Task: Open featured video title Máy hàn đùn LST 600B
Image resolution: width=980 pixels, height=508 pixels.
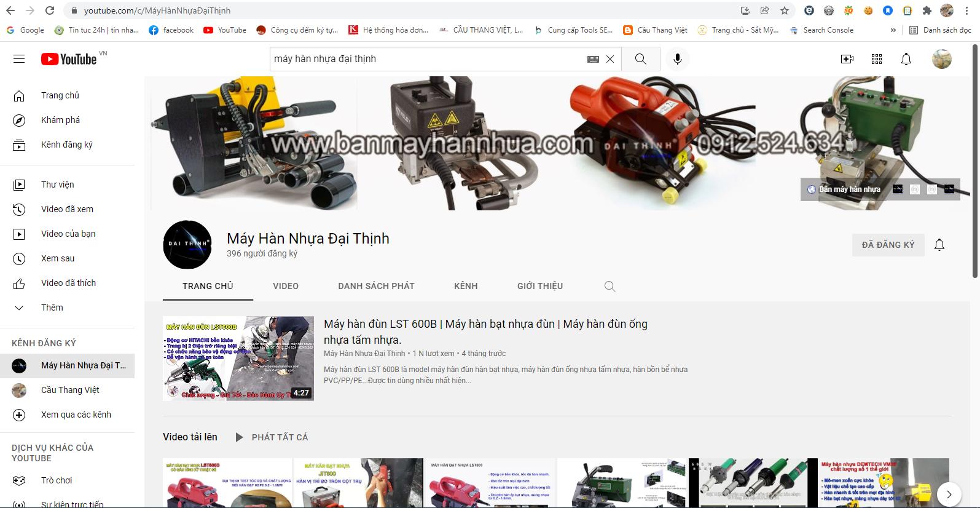Action: click(485, 331)
